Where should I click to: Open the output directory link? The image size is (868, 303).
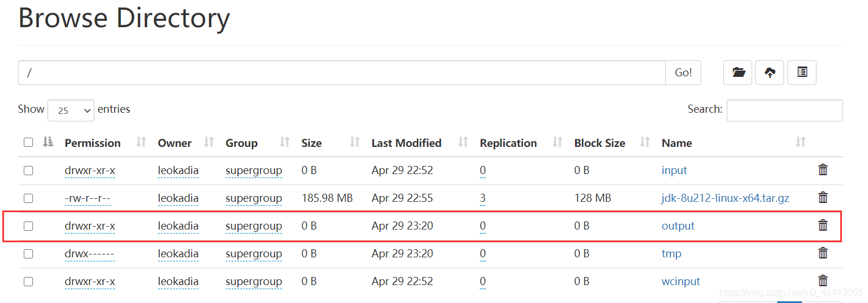coord(678,226)
